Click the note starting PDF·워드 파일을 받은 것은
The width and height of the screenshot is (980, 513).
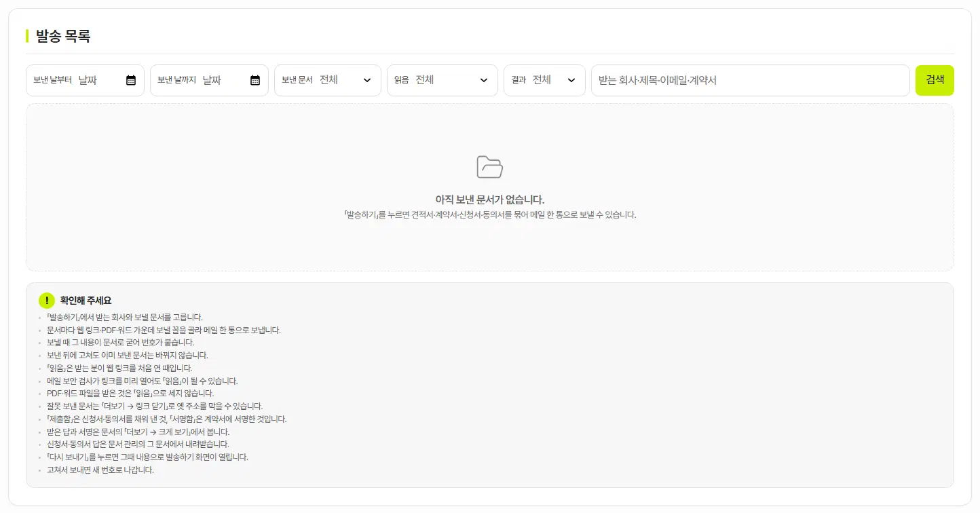point(130,394)
